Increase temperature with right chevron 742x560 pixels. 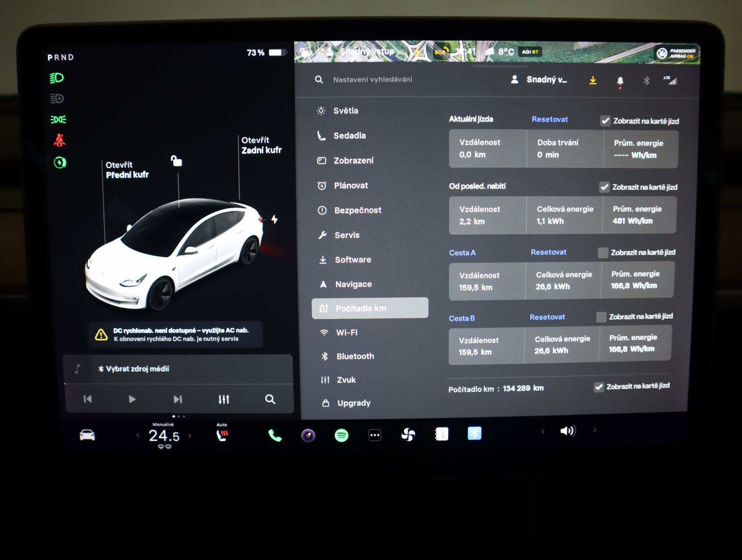(190, 435)
